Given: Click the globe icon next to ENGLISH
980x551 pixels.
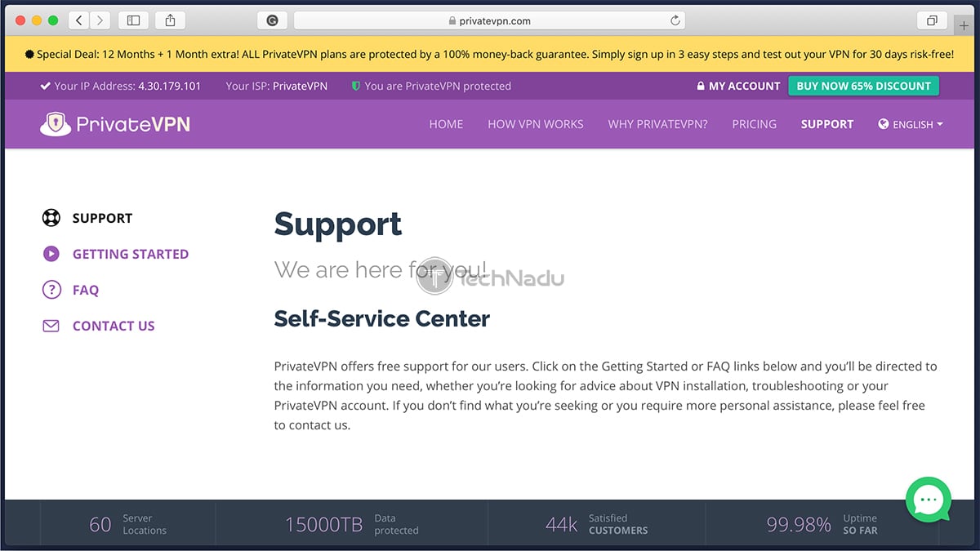Looking at the screenshot, I should click(x=883, y=124).
